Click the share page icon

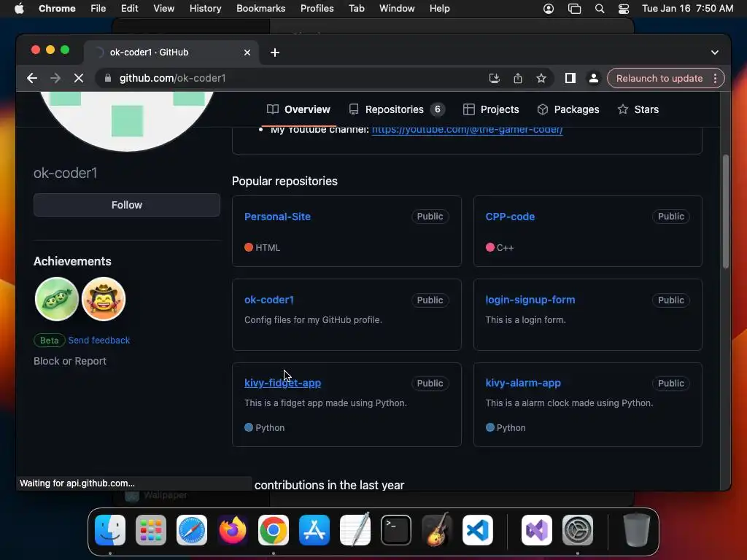tap(518, 78)
